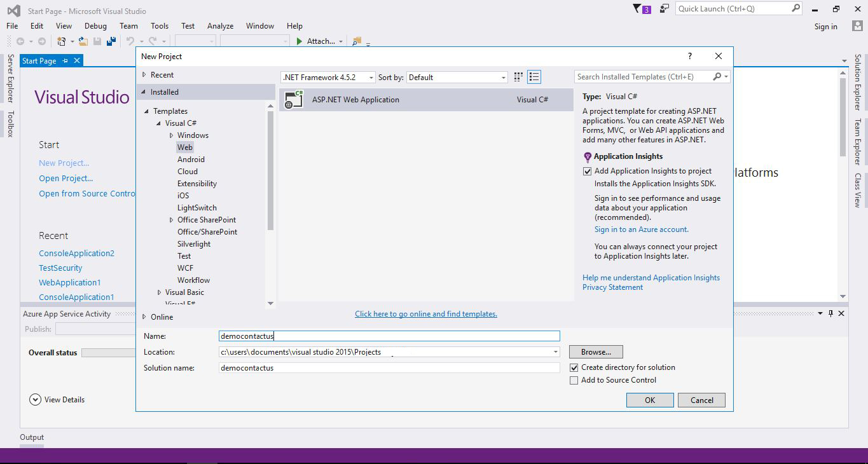Click the account avatar icon
Screen dimensions: 868x464
tap(858, 26)
